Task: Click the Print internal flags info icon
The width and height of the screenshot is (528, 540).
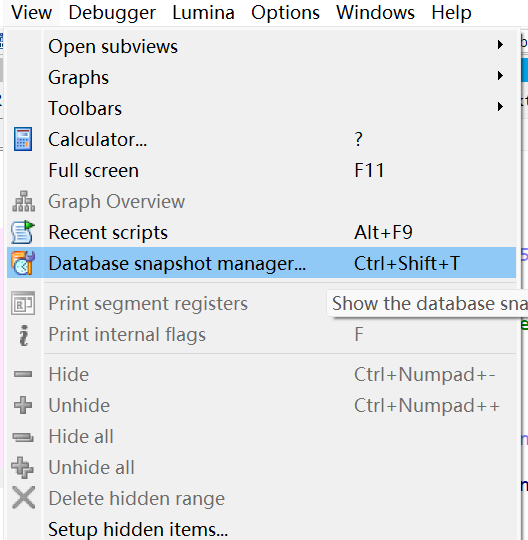Action: point(23,335)
